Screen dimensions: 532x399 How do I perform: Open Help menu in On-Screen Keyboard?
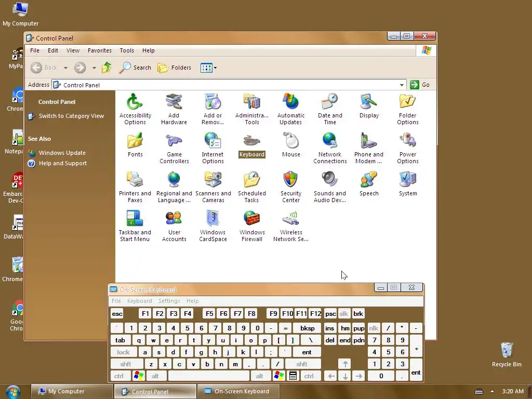tap(192, 301)
